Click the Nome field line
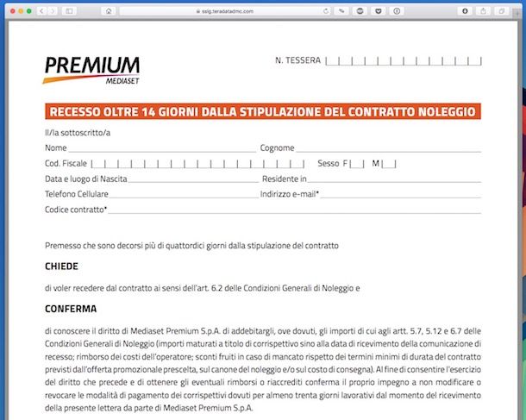 pyautogui.click(x=162, y=148)
